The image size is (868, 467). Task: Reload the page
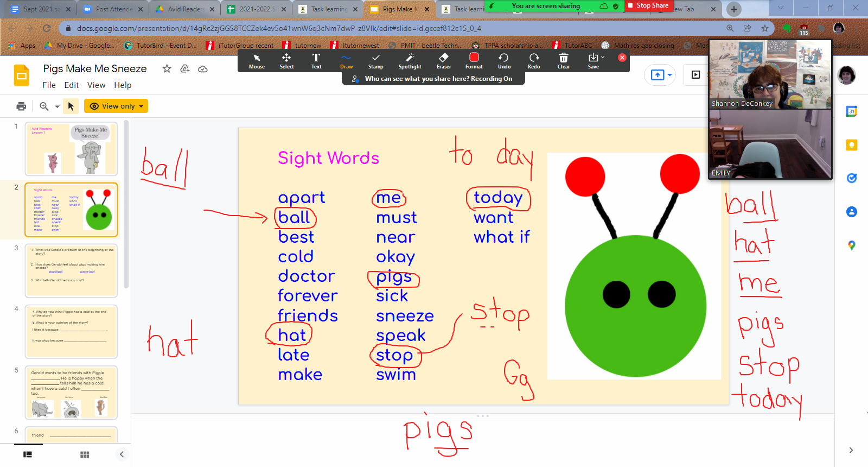47,28
